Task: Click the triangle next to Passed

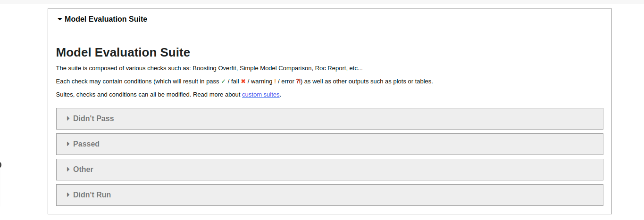Action: click(68, 144)
